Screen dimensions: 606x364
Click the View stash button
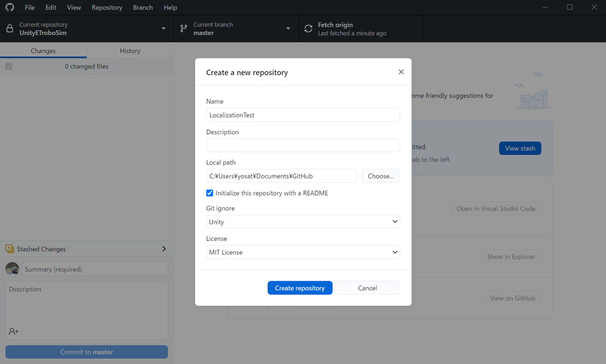pyautogui.click(x=520, y=148)
